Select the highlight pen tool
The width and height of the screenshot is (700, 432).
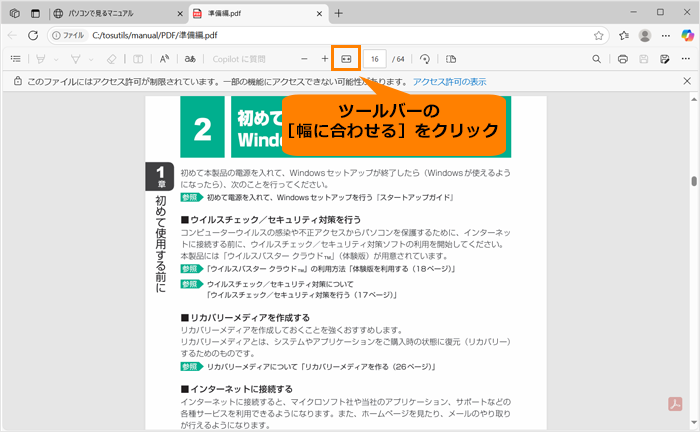pyautogui.click(x=41, y=59)
